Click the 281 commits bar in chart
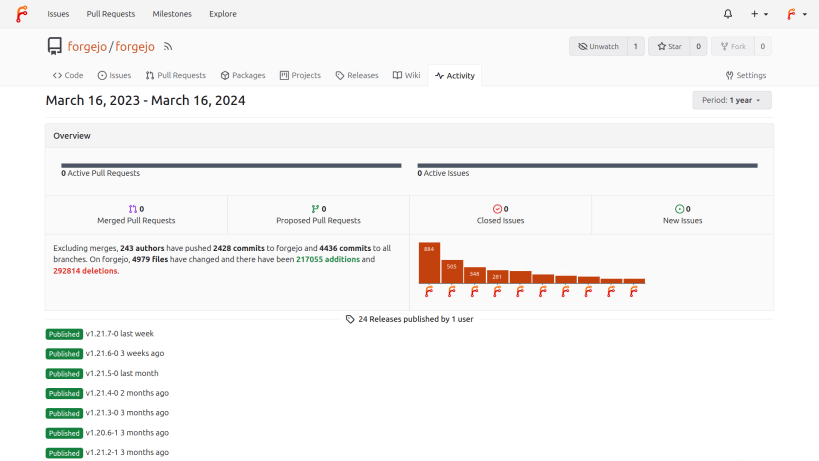The width and height of the screenshot is (819, 461). click(x=497, y=277)
